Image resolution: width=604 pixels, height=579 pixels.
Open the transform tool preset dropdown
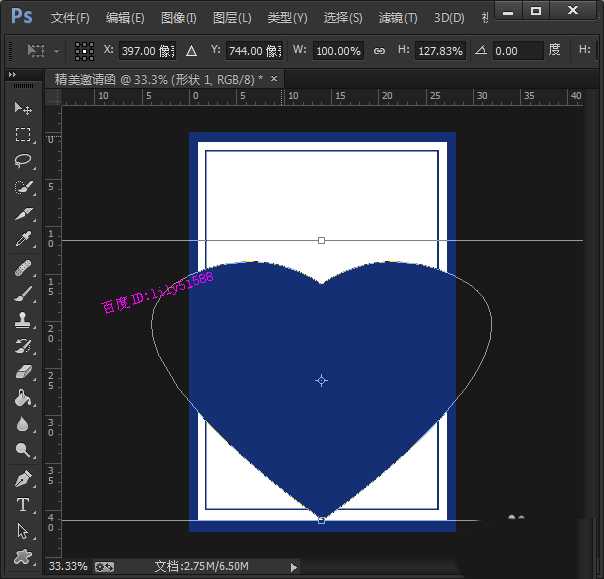pos(44,50)
